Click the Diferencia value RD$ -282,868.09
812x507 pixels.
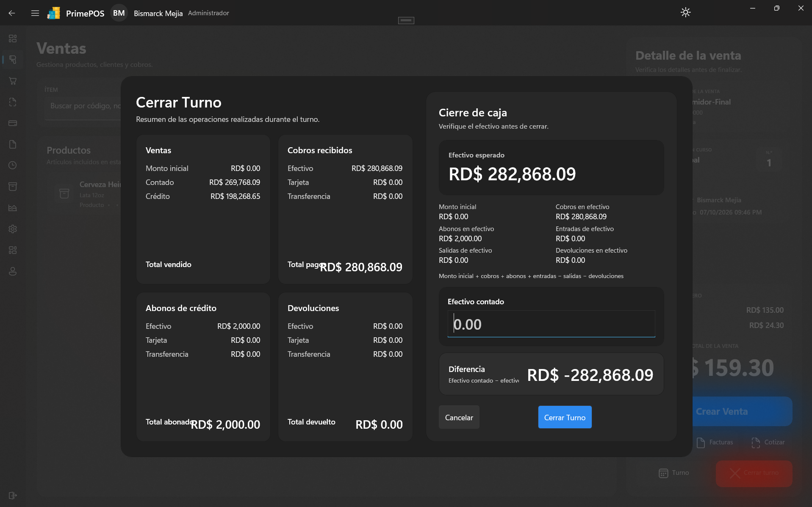tap(590, 375)
